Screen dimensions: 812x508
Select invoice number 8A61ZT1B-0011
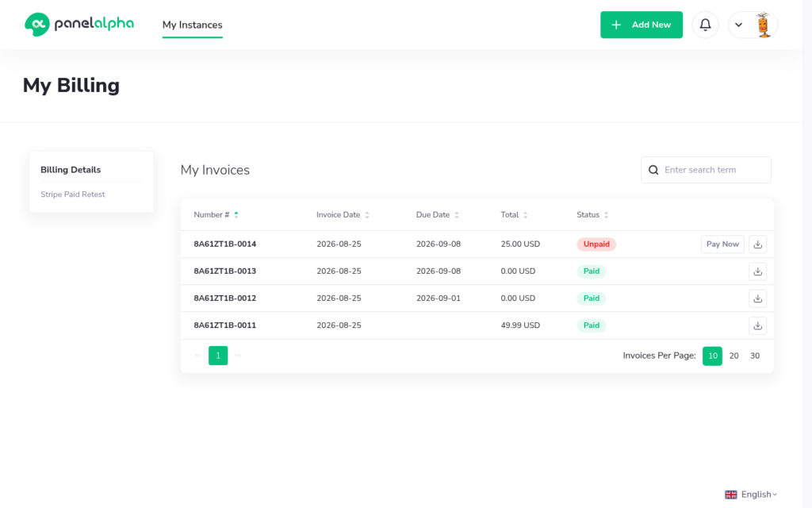pyautogui.click(x=224, y=325)
